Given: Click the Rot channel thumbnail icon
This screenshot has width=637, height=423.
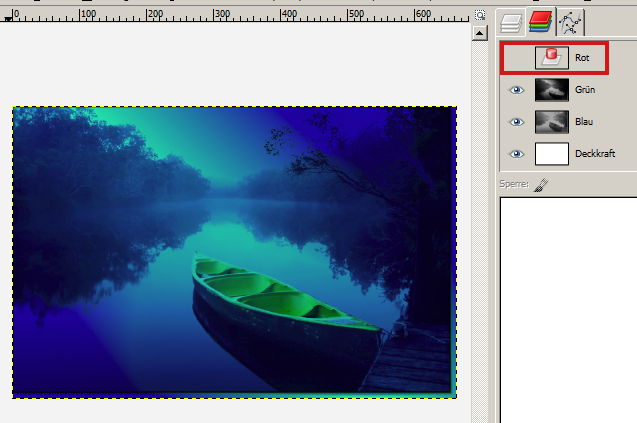Looking at the screenshot, I should coord(552,58).
